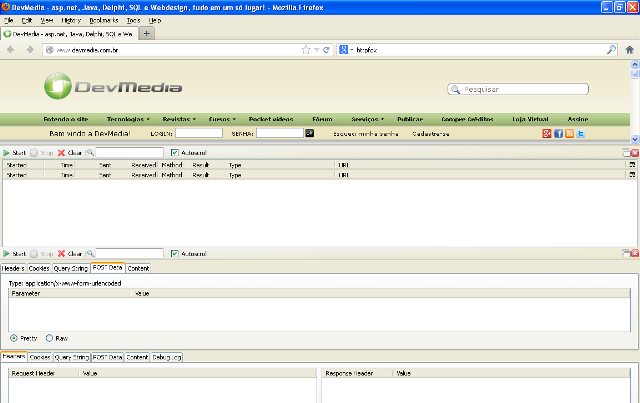Expand the Tecnologias menu on DevMedia

[x=128, y=119]
